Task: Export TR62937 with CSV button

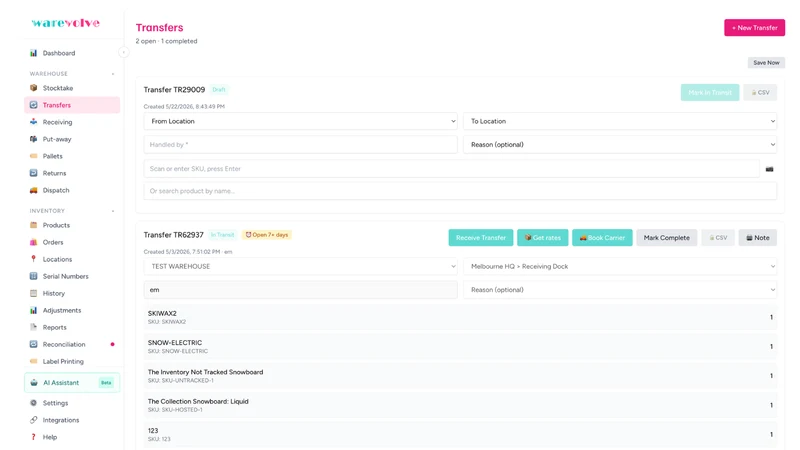Action: coord(718,238)
